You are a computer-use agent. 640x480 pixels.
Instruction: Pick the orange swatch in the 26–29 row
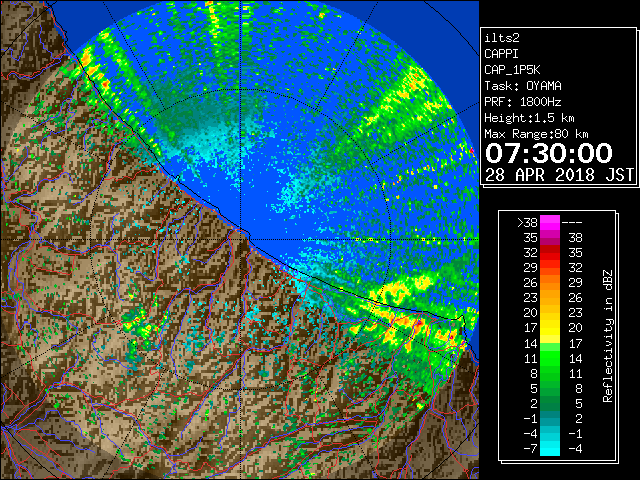550,283
